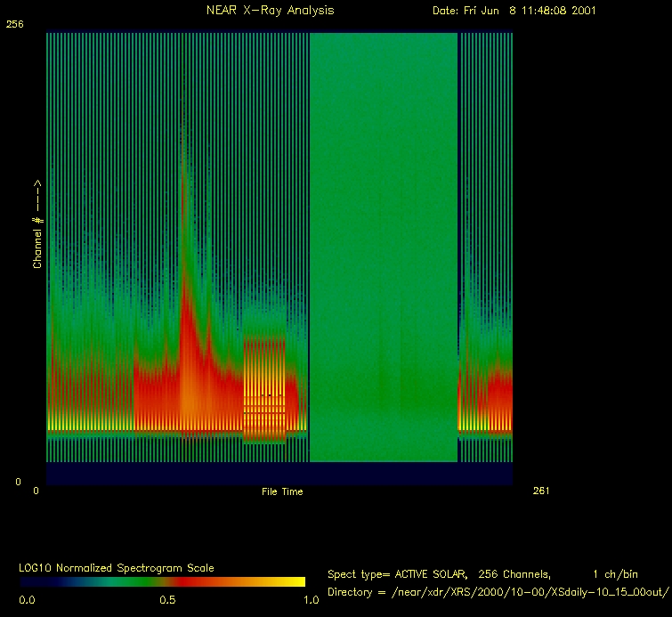
Task: Click the yellow-striped red patch in the spectrogram
Action: click(x=265, y=392)
